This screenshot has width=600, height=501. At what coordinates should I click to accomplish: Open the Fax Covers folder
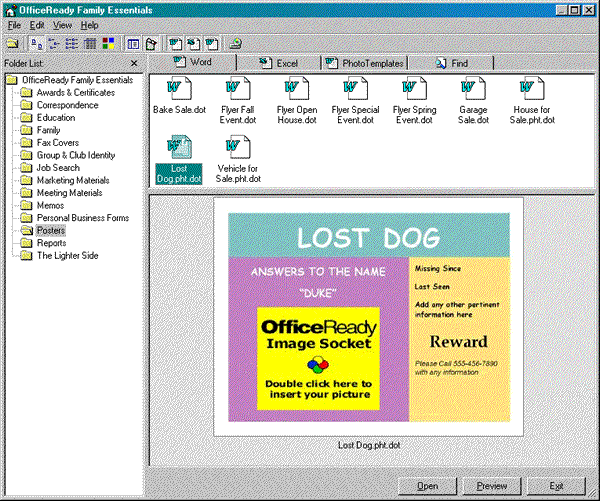point(50,143)
